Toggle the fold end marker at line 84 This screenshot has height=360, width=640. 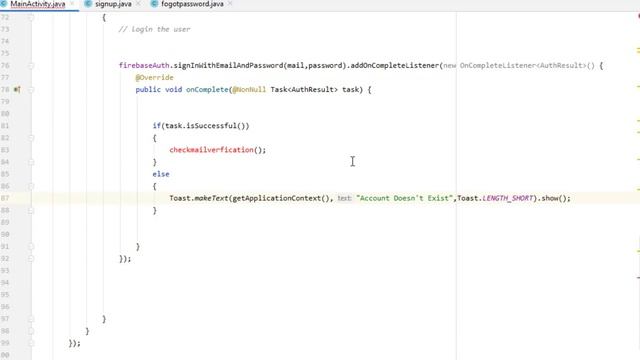31,162
